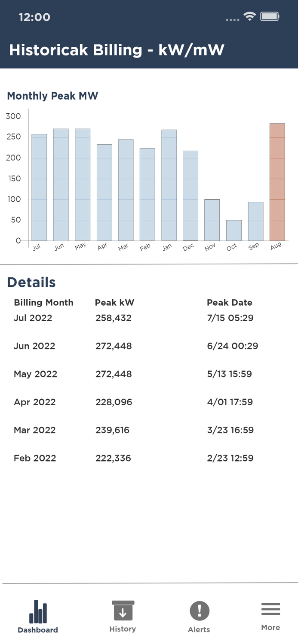
Task: Tap the More hamburger icon
Action: click(x=270, y=608)
